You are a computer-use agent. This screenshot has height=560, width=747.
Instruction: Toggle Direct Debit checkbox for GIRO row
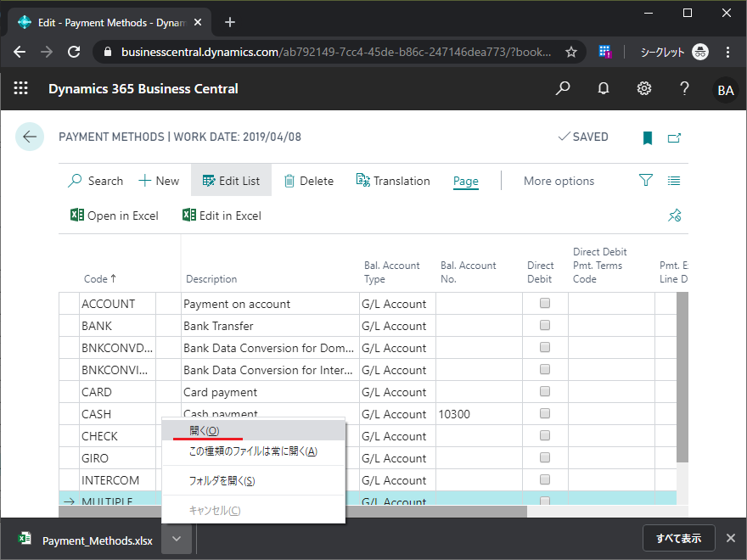click(x=545, y=457)
